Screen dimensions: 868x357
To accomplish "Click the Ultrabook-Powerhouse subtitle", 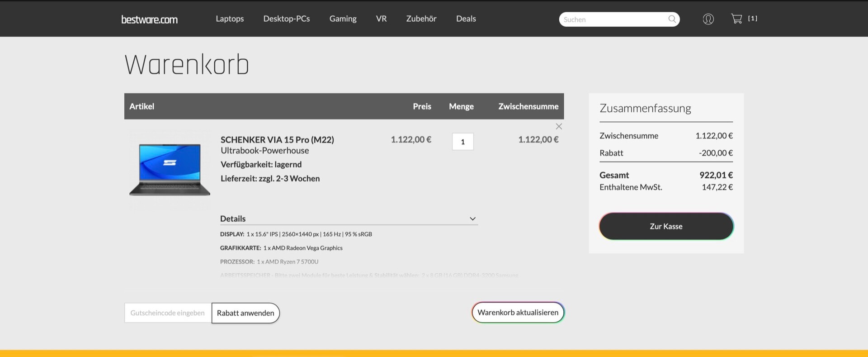I will click(265, 151).
